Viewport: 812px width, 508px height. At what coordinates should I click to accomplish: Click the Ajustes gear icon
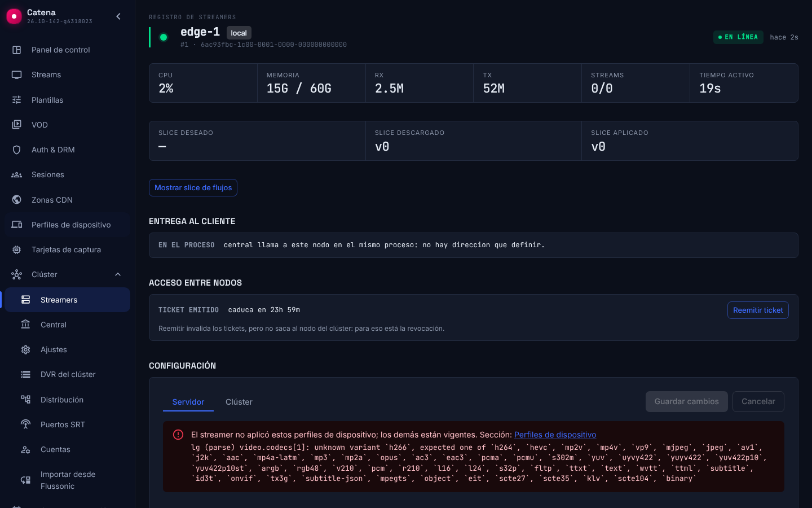[26, 349]
